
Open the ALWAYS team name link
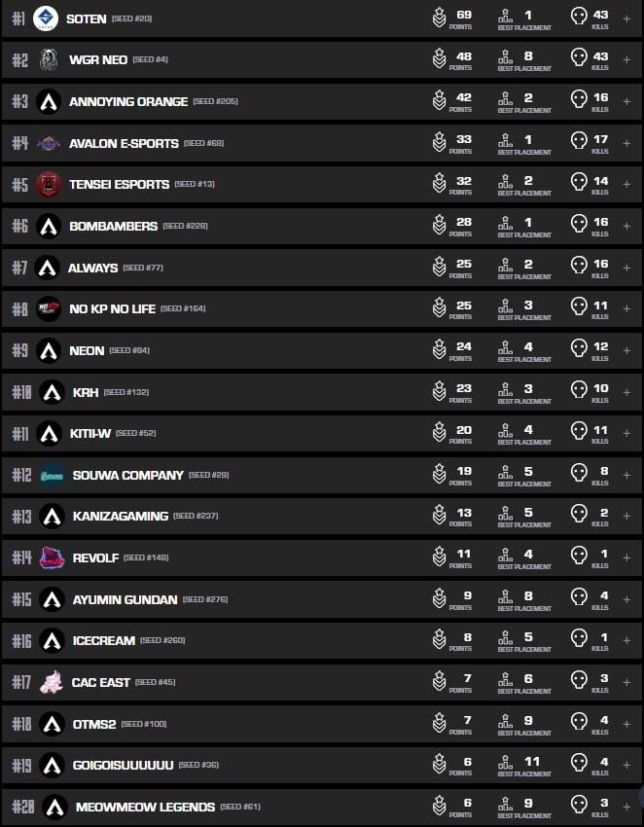(x=92, y=268)
